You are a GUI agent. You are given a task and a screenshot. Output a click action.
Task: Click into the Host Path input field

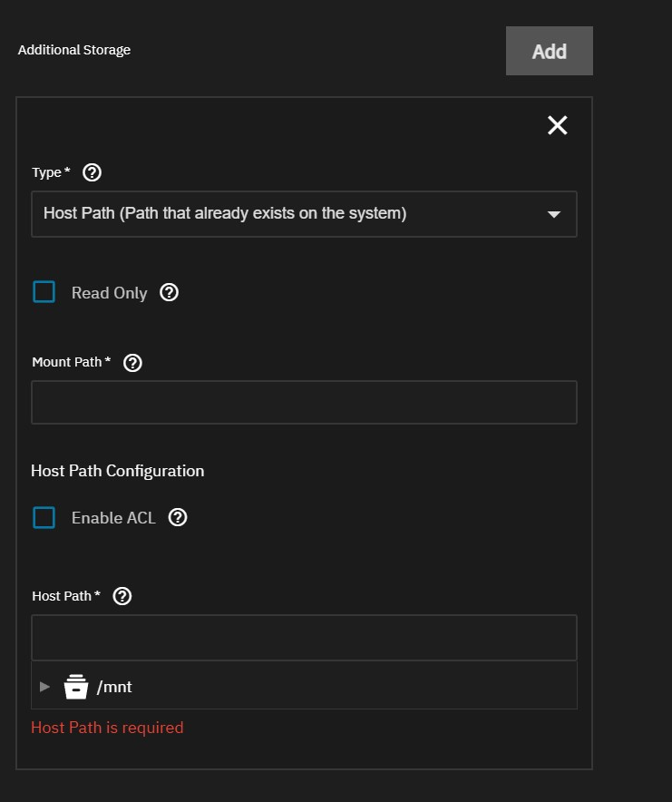coord(304,638)
